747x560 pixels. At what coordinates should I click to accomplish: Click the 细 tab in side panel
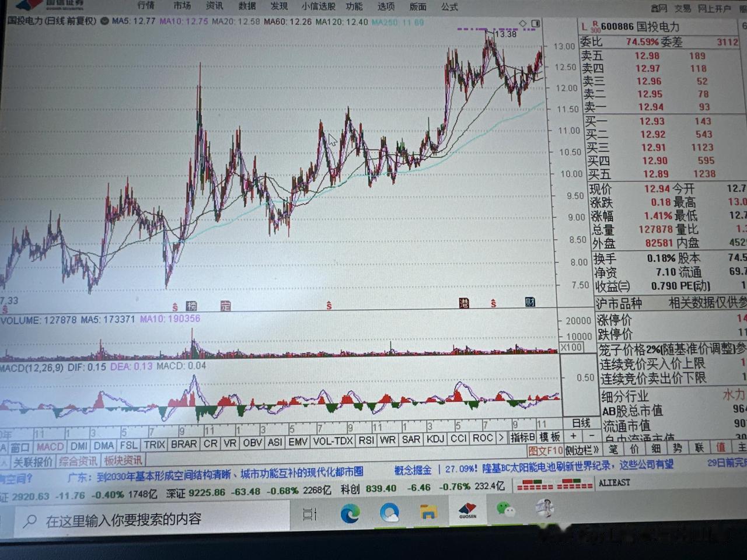click(x=656, y=448)
